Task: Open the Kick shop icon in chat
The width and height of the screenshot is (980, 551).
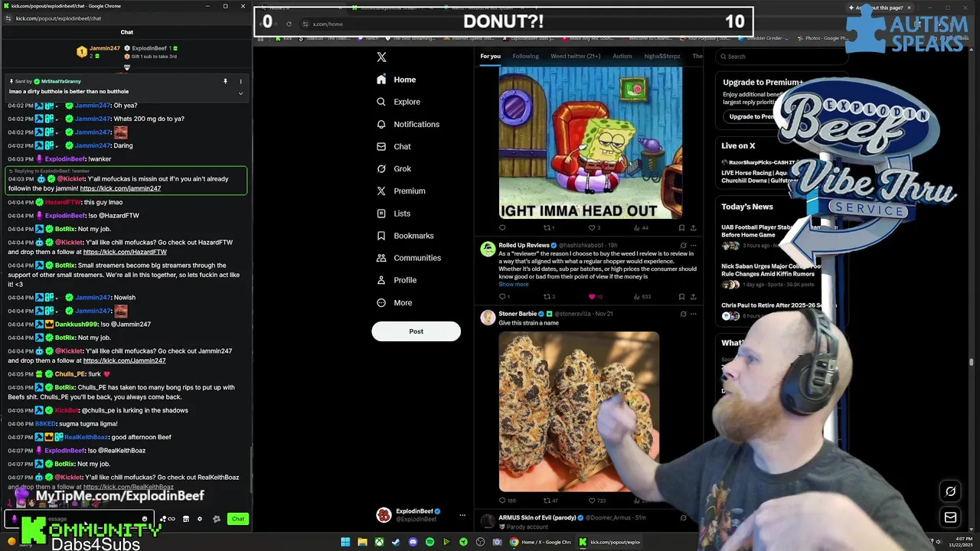Action: [185, 519]
